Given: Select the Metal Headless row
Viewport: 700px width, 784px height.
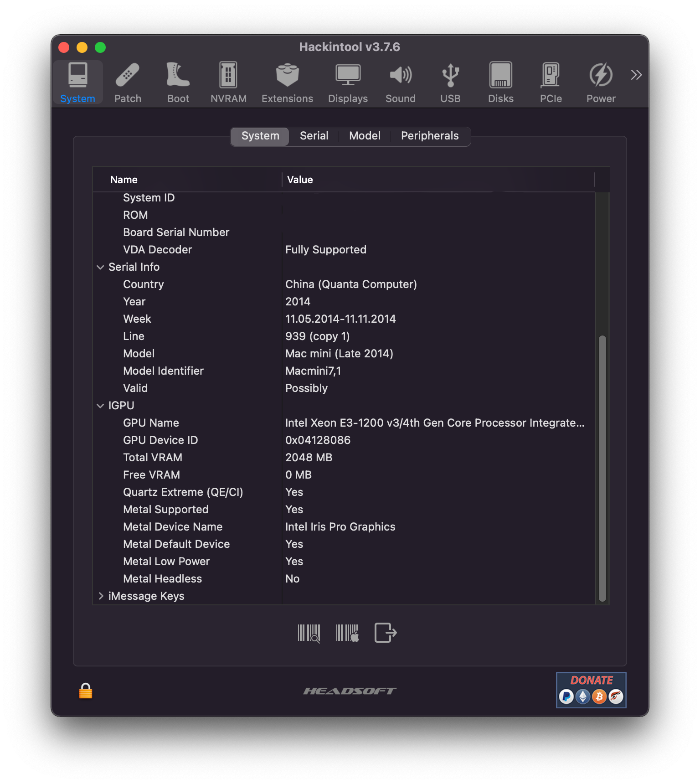Looking at the screenshot, I should pyautogui.click(x=344, y=579).
